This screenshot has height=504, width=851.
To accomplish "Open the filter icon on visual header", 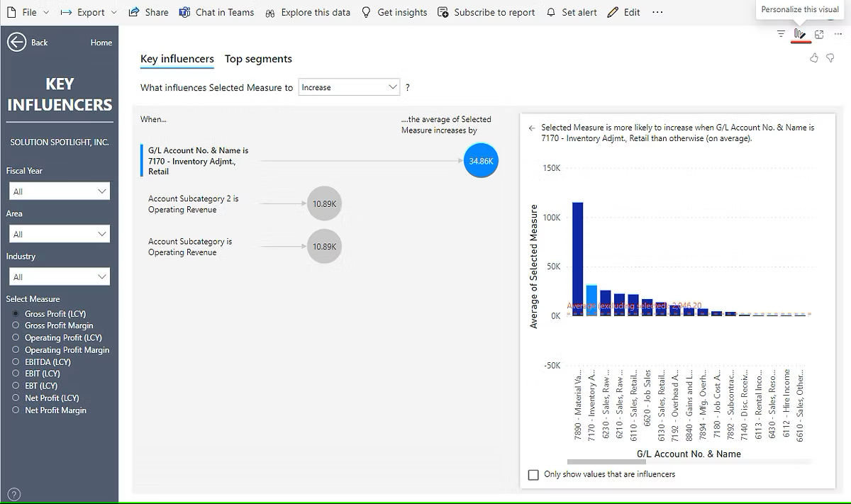I will pos(781,34).
